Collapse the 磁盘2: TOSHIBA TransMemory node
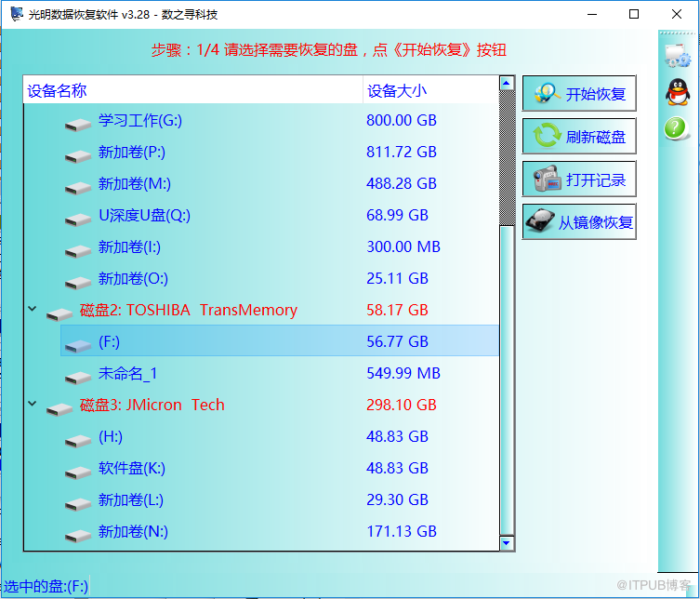700x599 pixels. 33,308
